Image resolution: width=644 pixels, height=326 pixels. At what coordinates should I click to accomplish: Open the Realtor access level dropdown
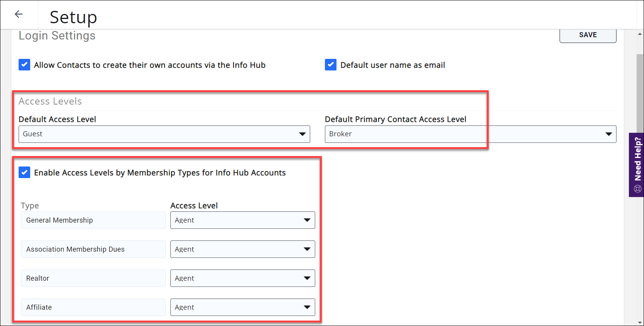(242, 278)
